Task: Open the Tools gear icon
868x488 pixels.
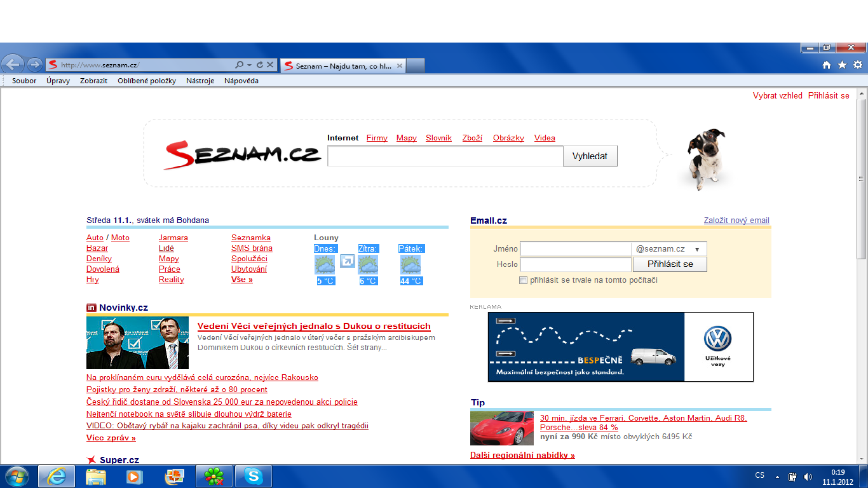Action: [858, 65]
